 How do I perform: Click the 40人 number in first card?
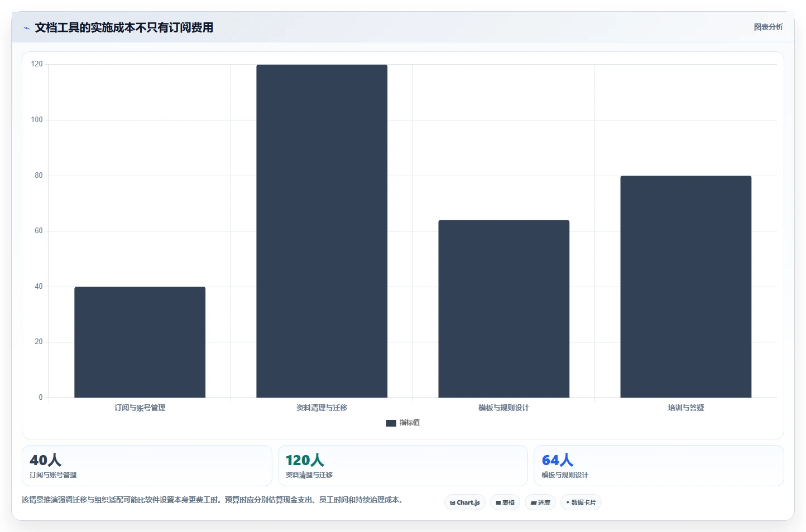46,460
